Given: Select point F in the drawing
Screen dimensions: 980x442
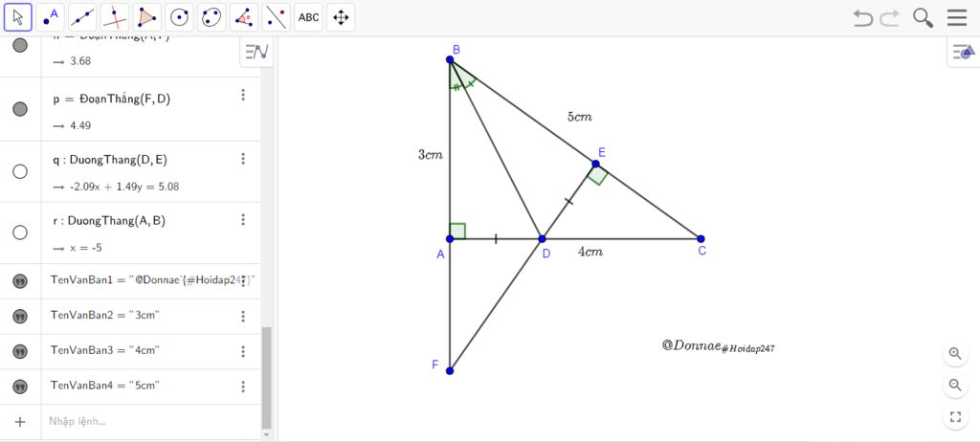Looking at the screenshot, I should [x=450, y=371].
